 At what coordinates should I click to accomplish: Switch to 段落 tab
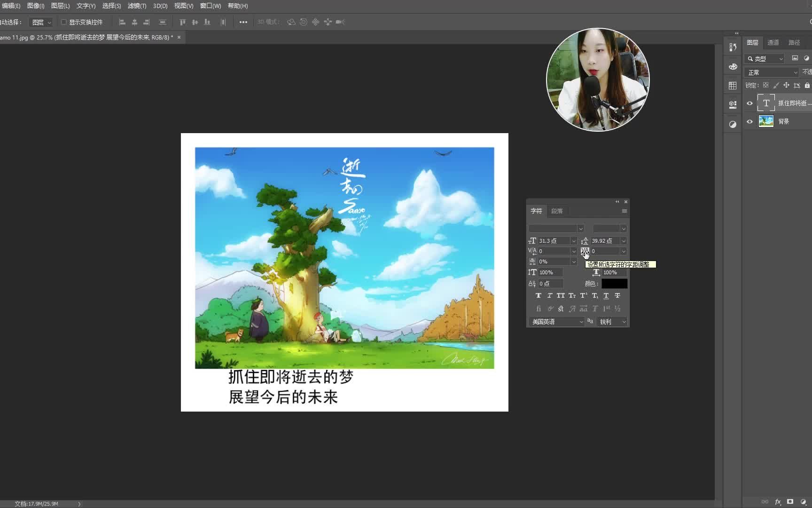[557, 211]
